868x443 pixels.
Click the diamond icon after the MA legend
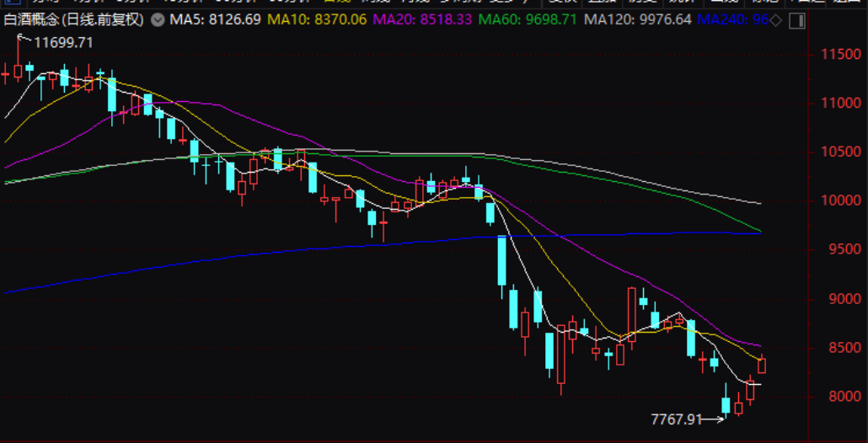click(775, 19)
